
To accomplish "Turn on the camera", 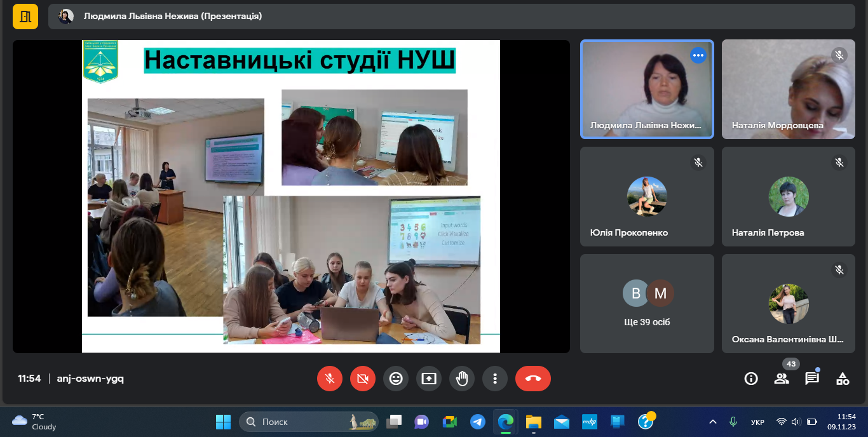I will click(x=363, y=379).
